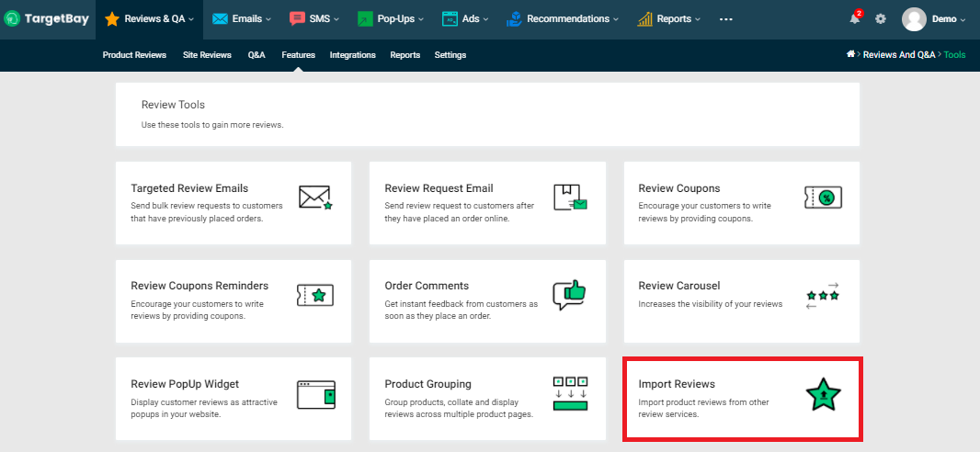Image resolution: width=980 pixels, height=452 pixels.
Task: Open the Settings sub-navigation tab
Action: click(x=450, y=55)
